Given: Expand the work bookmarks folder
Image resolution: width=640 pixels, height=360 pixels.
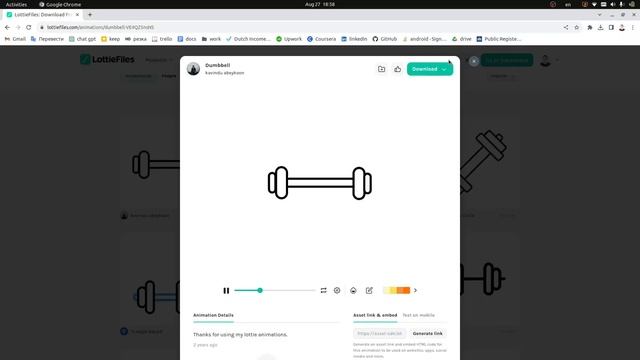Looking at the screenshot, I should [x=211, y=39].
